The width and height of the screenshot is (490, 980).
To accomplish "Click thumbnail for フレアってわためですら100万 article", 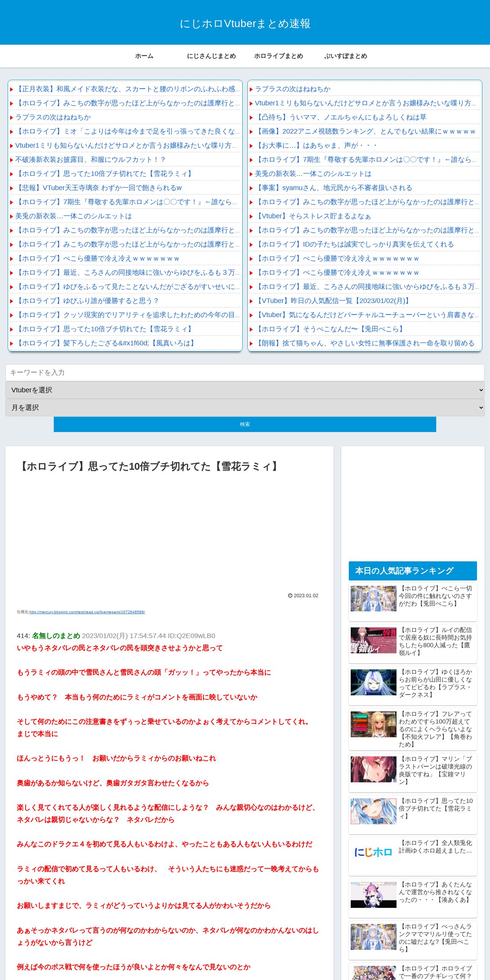I will (374, 724).
